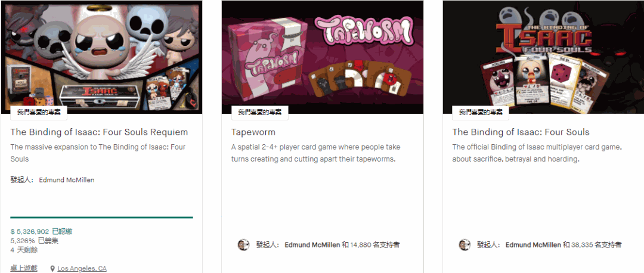The image size is (644, 273).
Task: Click the 'The Binding of Isaac: Four Souls' title
Action: (x=521, y=132)
